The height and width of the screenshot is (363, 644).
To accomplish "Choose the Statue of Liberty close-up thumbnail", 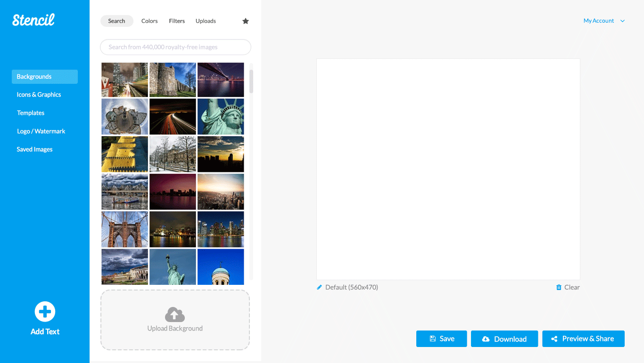I will pyautogui.click(x=221, y=116).
